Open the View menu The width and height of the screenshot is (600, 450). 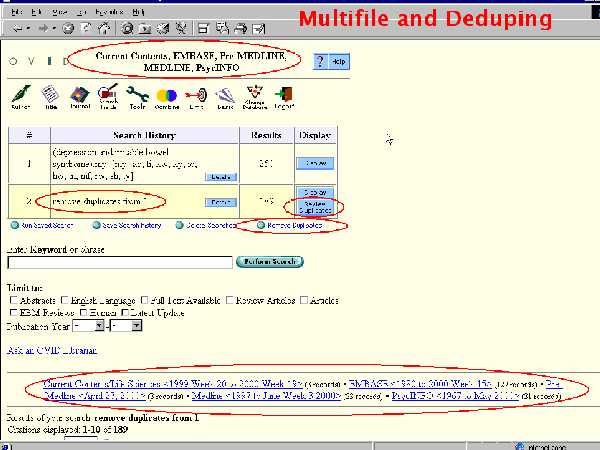point(60,12)
